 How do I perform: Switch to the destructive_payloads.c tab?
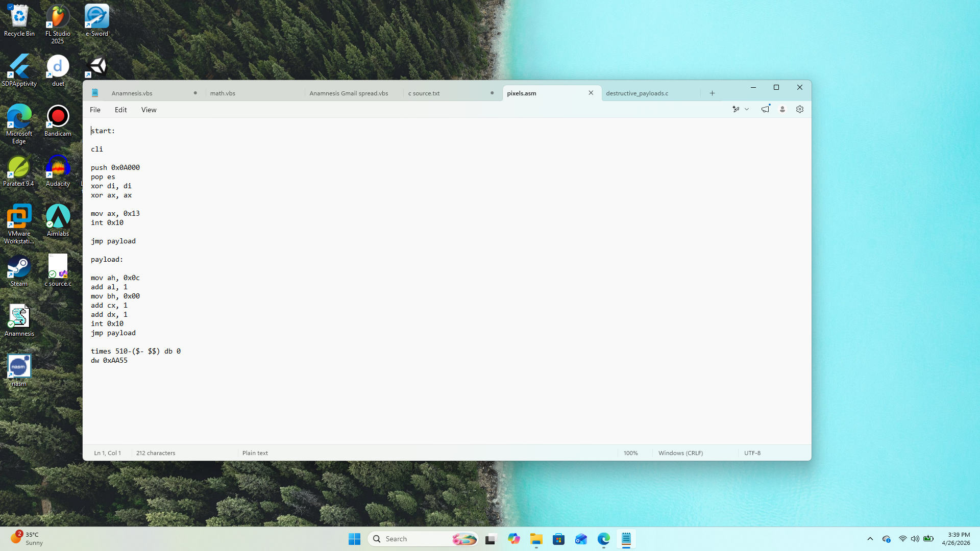coord(637,93)
